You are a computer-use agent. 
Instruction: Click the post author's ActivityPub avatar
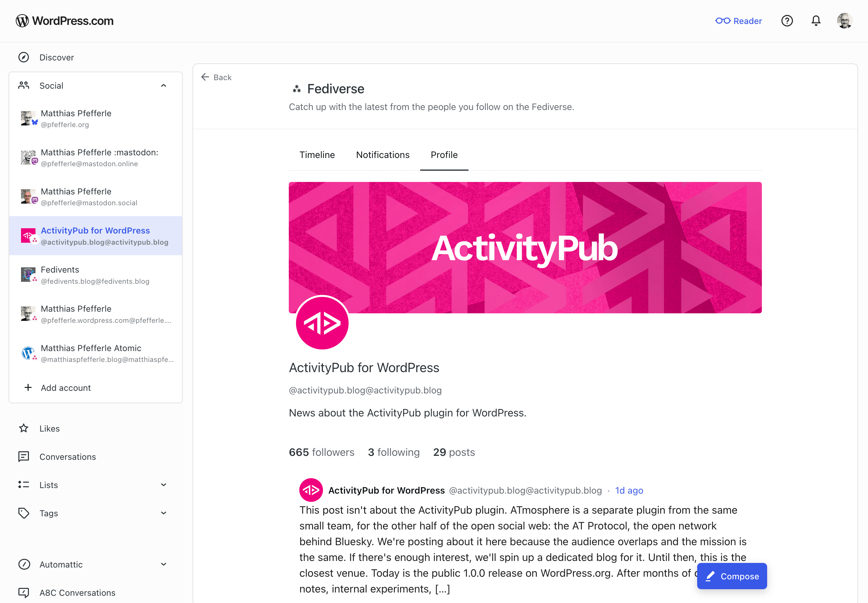311,490
